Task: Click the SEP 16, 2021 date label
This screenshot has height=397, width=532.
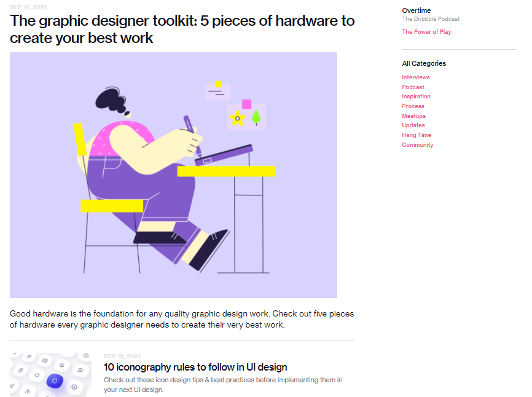Action: (x=26, y=7)
